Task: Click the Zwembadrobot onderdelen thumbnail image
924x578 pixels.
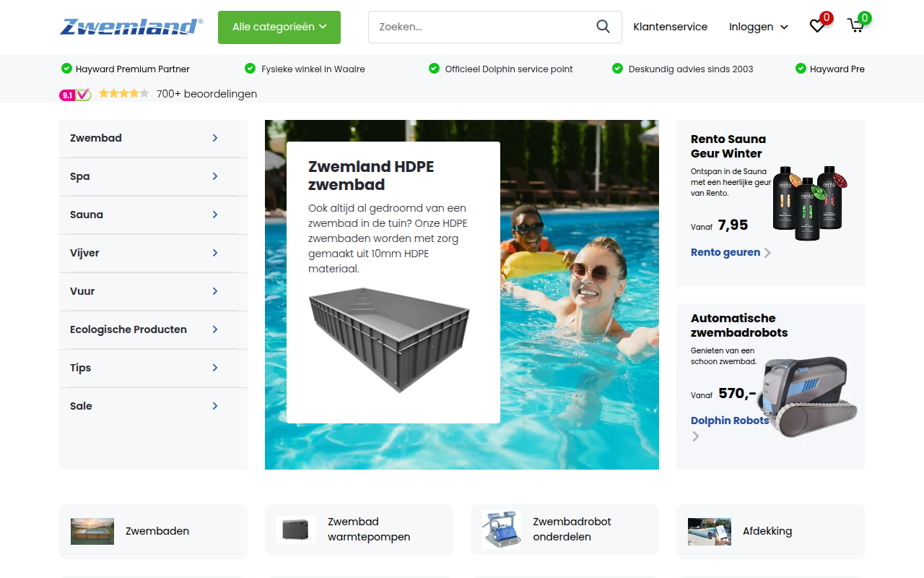Action: [502, 530]
